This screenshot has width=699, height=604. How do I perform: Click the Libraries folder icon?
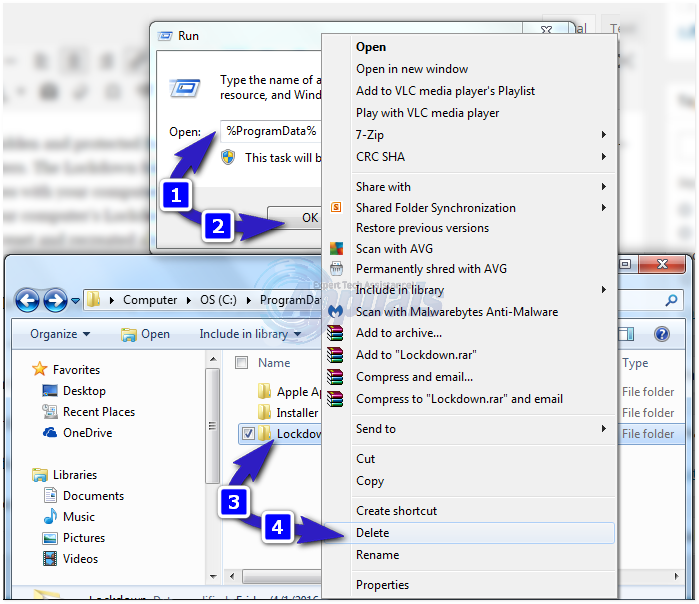(40, 475)
